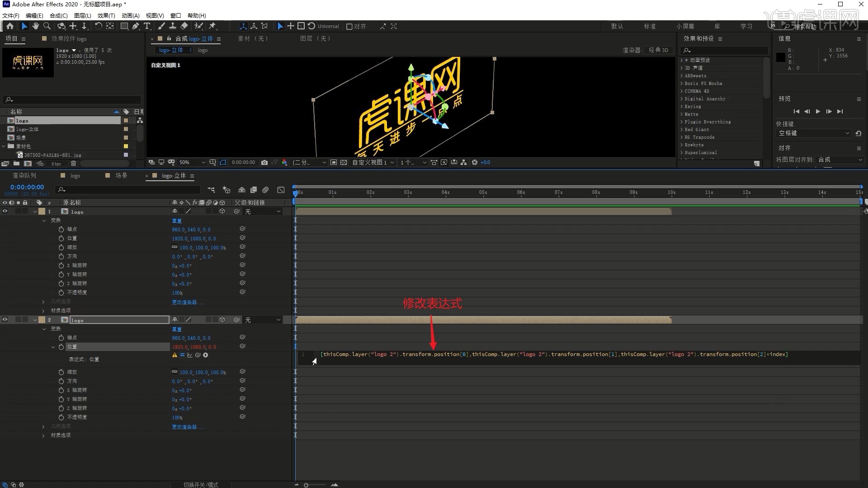Viewport: 868px width, 488px height.
Task: Open the 文件(F) menu
Action: point(11,15)
